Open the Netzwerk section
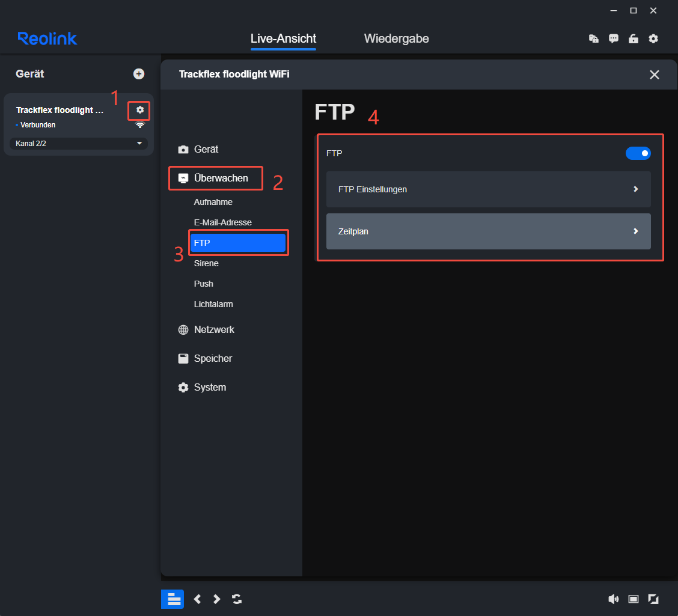This screenshot has height=616, width=678. pos(214,330)
